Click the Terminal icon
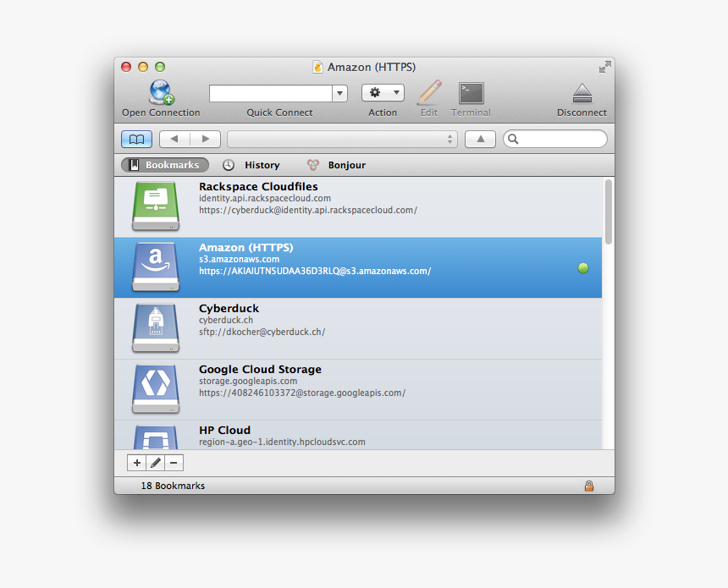728x588 pixels. coord(470,93)
